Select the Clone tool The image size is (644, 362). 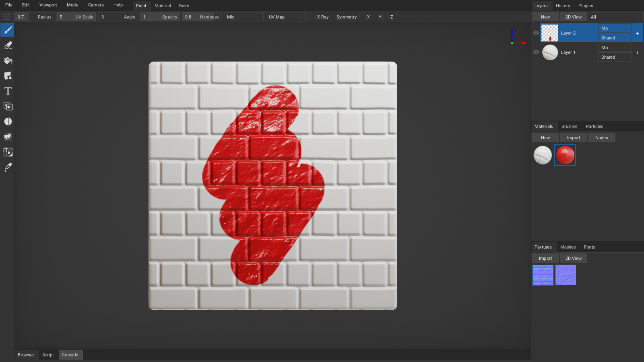pos(8,107)
